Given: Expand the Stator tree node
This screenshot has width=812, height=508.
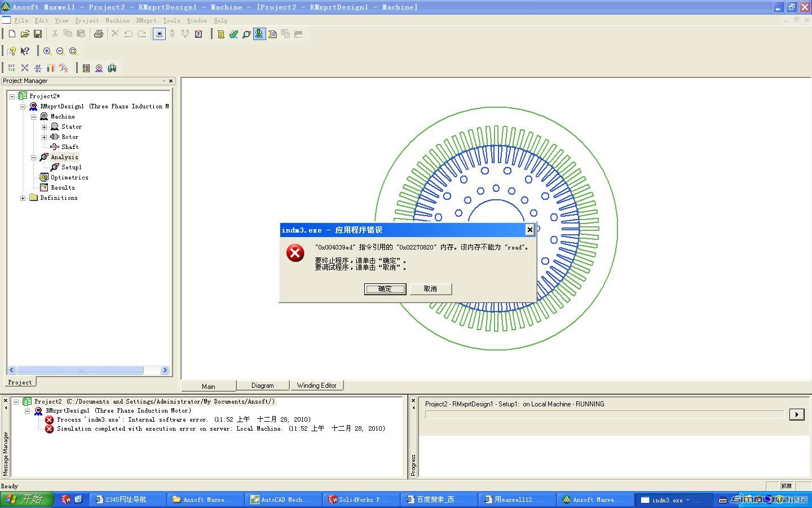Looking at the screenshot, I should click(44, 126).
